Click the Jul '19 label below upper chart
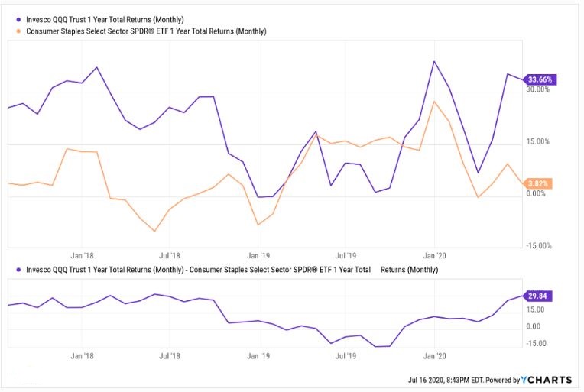This screenshot has height=392, width=584. (346, 256)
